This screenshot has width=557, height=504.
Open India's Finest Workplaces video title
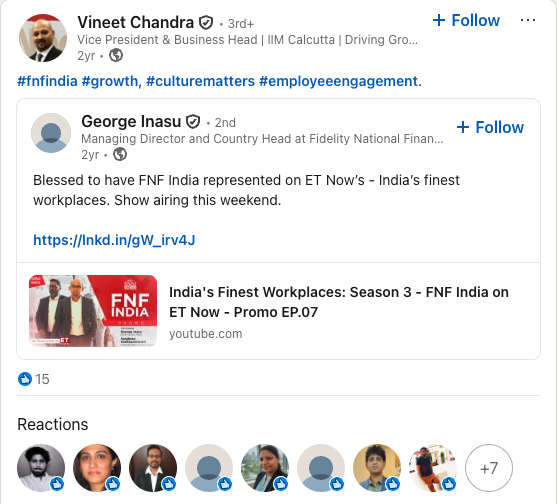click(339, 302)
